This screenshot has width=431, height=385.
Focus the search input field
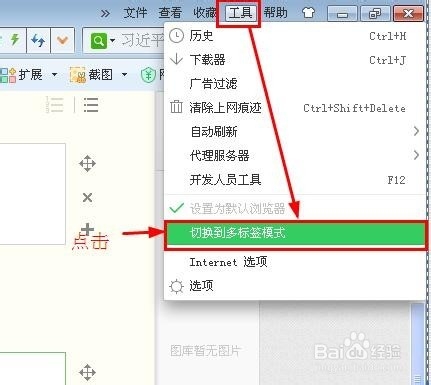coord(141,41)
